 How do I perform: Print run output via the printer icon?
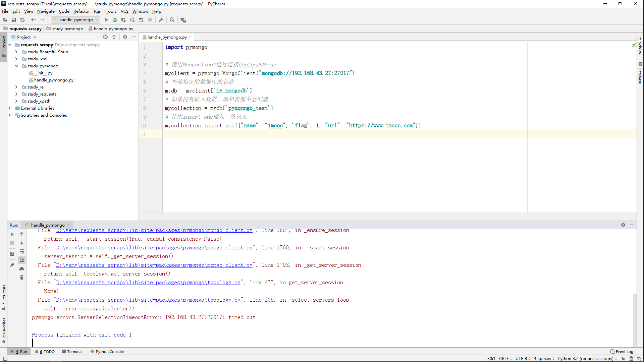(22, 269)
